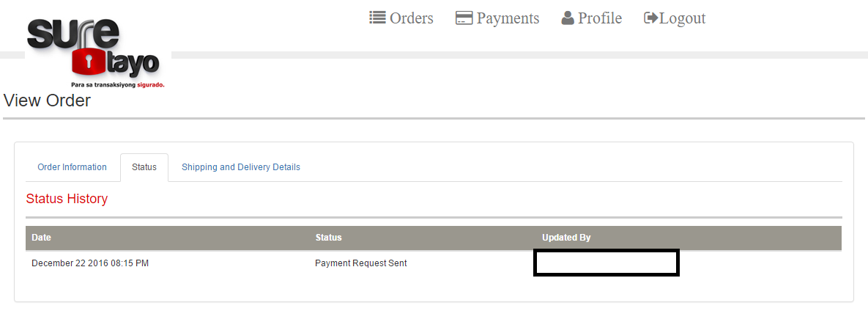The height and width of the screenshot is (311, 868).
Task: Click the Profile person icon
Action: coord(568,18)
